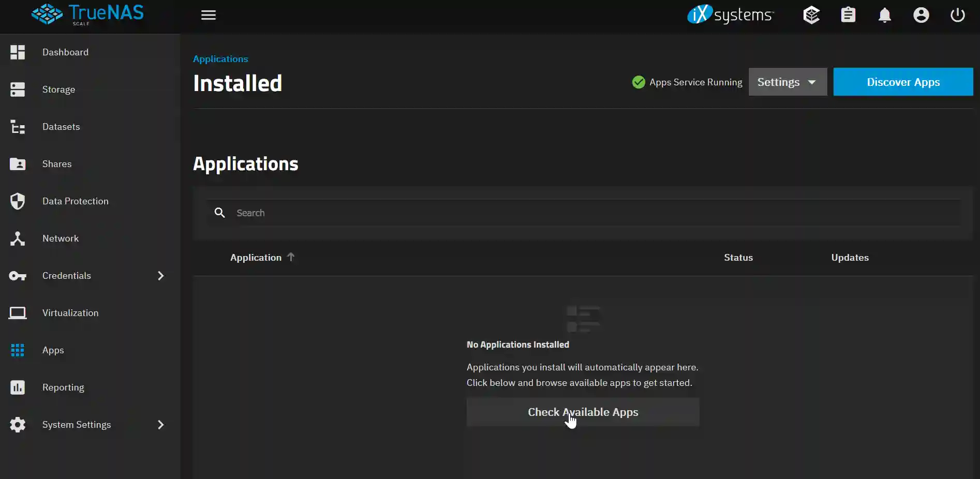Open Datasets from the sidebar
The height and width of the screenshot is (479, 980).
(18, 127)
